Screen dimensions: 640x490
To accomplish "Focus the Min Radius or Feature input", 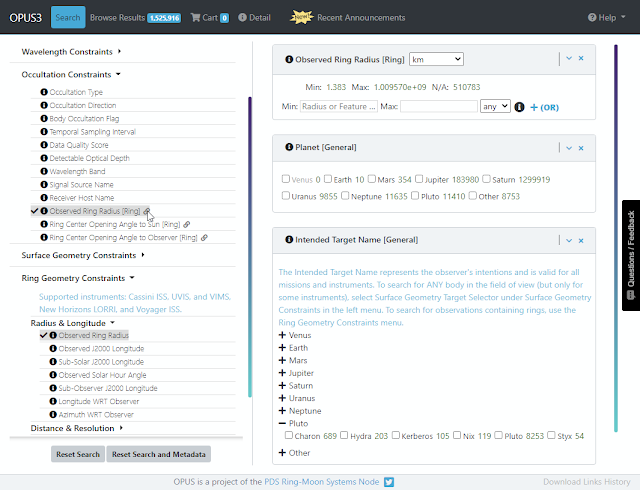I will tap(339, 107).
